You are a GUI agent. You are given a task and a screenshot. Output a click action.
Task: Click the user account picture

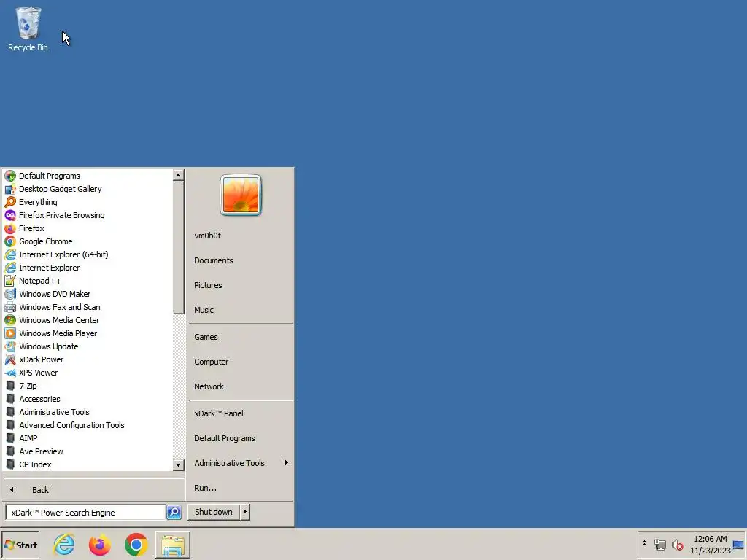(x=241, y=195)
